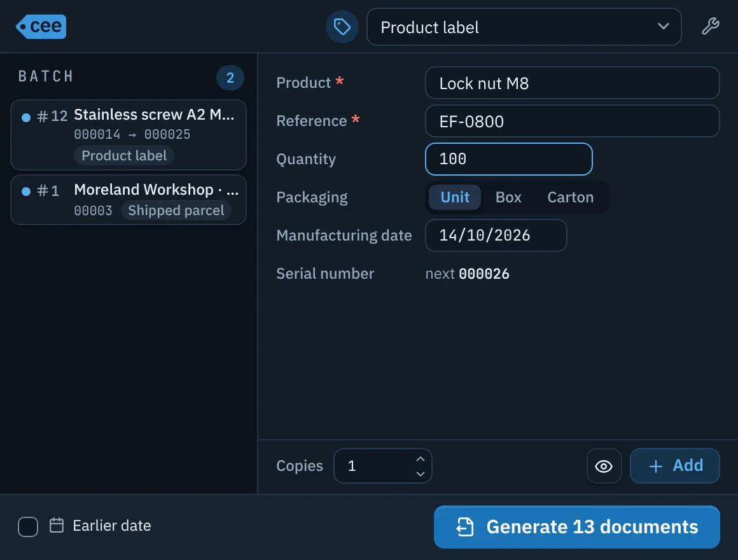The image size is (738, 560).
Task: Click the calendar icon next to Earlier date
Action: coord(57,525)
